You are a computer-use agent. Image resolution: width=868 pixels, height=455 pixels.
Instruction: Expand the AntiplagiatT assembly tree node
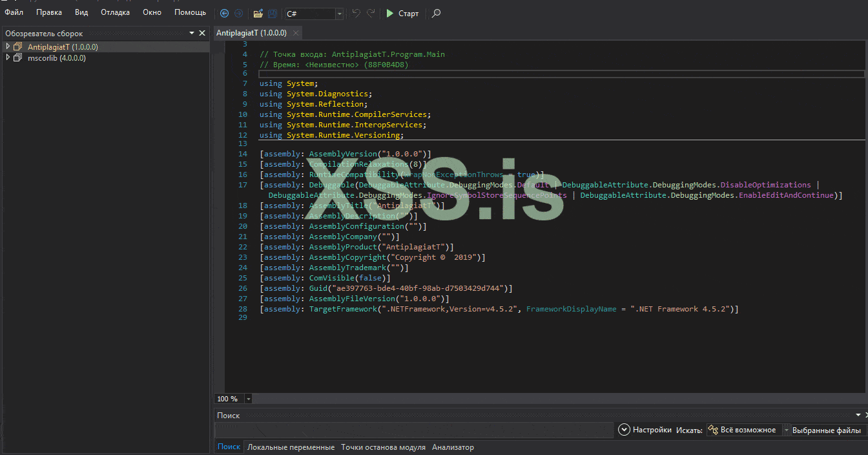pos(8,47)
